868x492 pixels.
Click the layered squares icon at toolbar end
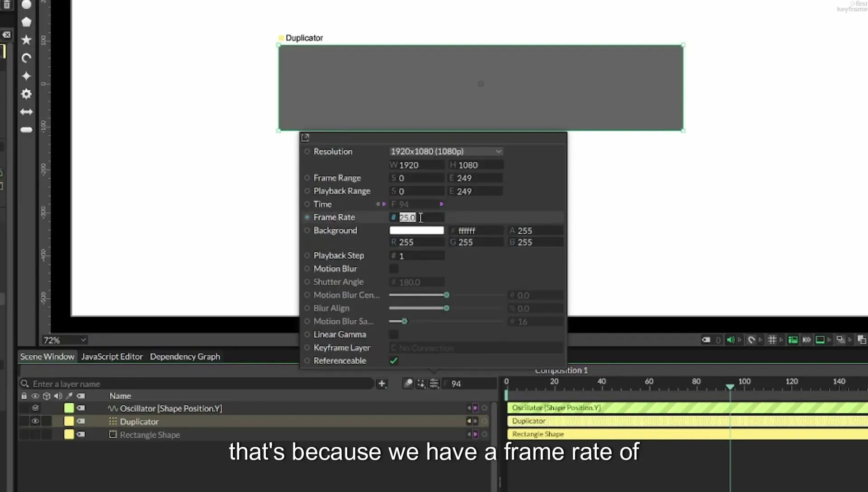[862, 340]
